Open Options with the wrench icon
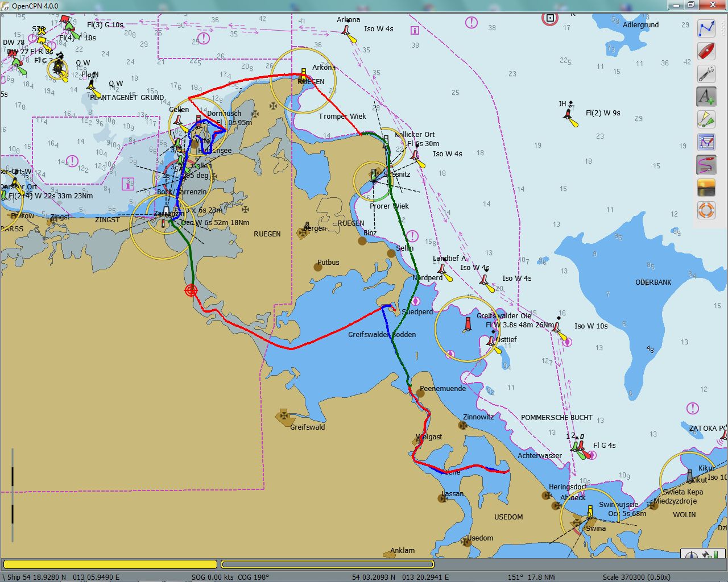Image resolution: width=728 pixels, height=582 pixels. 706,74
